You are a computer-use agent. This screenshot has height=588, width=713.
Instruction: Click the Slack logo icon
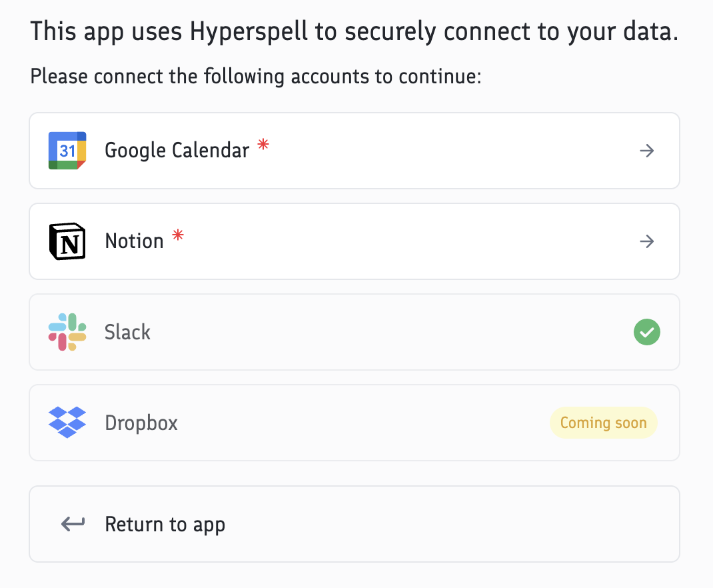[x=67, y=332]
